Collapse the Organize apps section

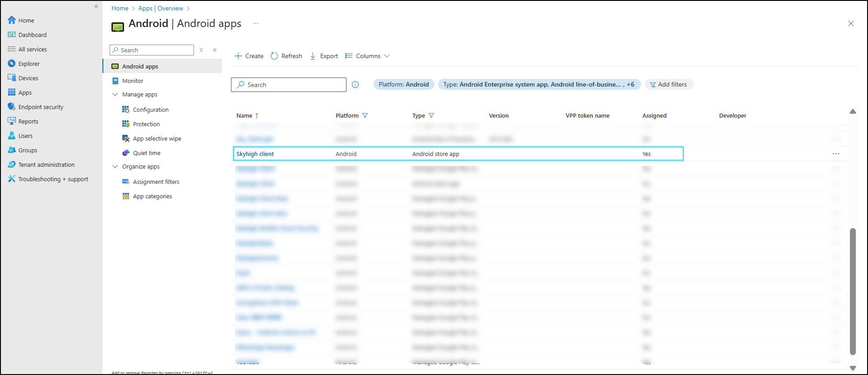115,167
